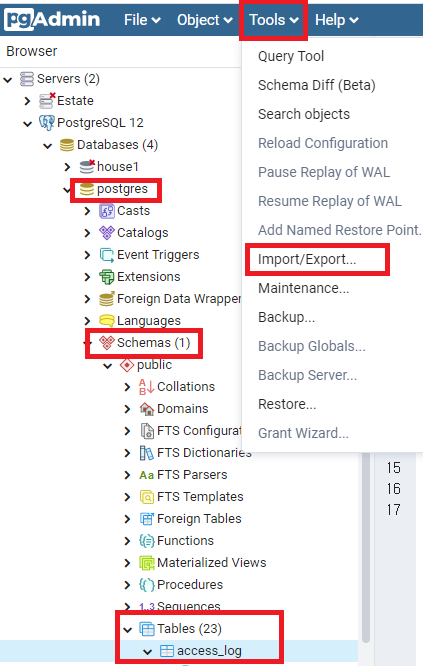423x666 pixels.
Task: Click the FTS Configurations icon
Action: pyautogui.click(x=147, y=431)
